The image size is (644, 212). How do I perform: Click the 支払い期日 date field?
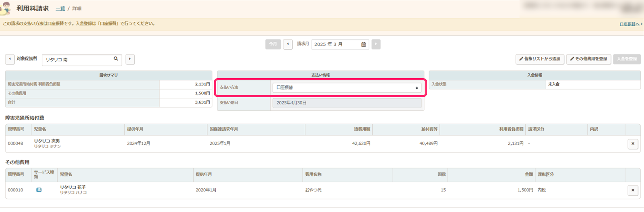pyautogui.click(x=347, y=103)
